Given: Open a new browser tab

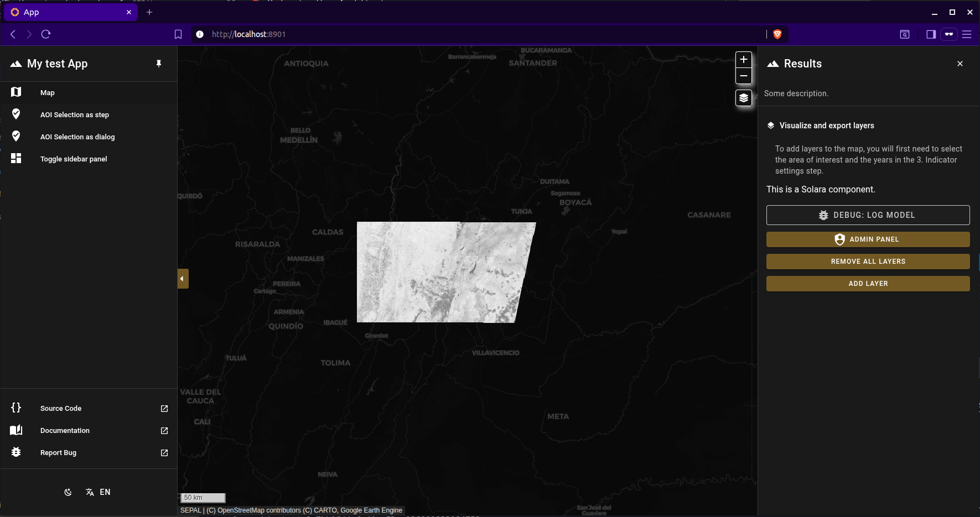Looking at the screenshot, I should [149, 12].
